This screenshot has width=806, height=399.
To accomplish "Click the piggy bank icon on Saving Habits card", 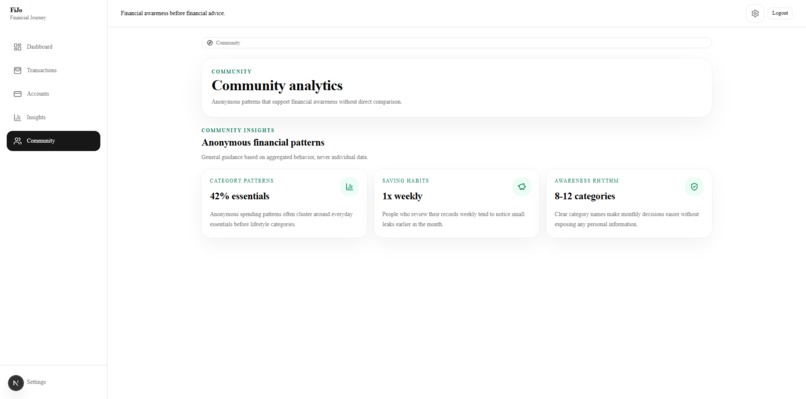I will [x=522, y=187].
